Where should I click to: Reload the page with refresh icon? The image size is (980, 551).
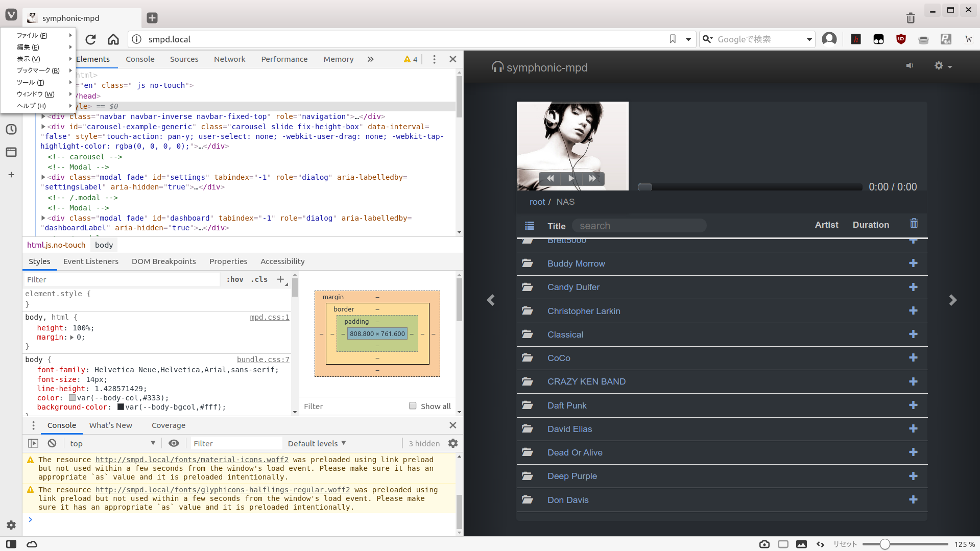[90, 39]
